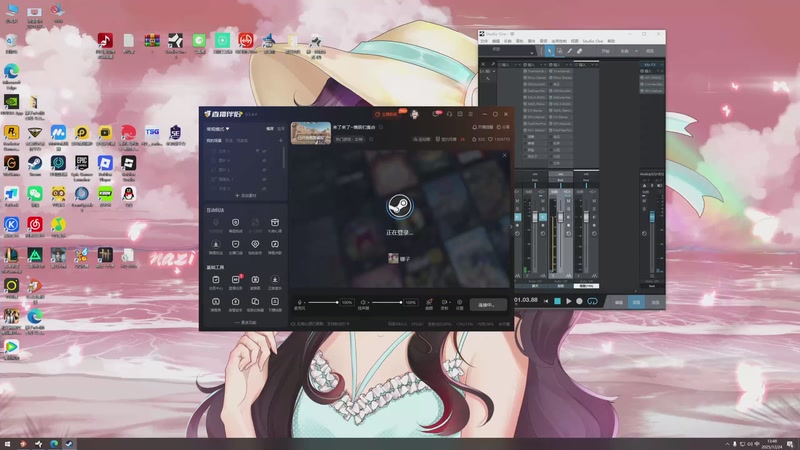Click the taskbar clock and date
800x450 pixels.
(x=772, y=444)
